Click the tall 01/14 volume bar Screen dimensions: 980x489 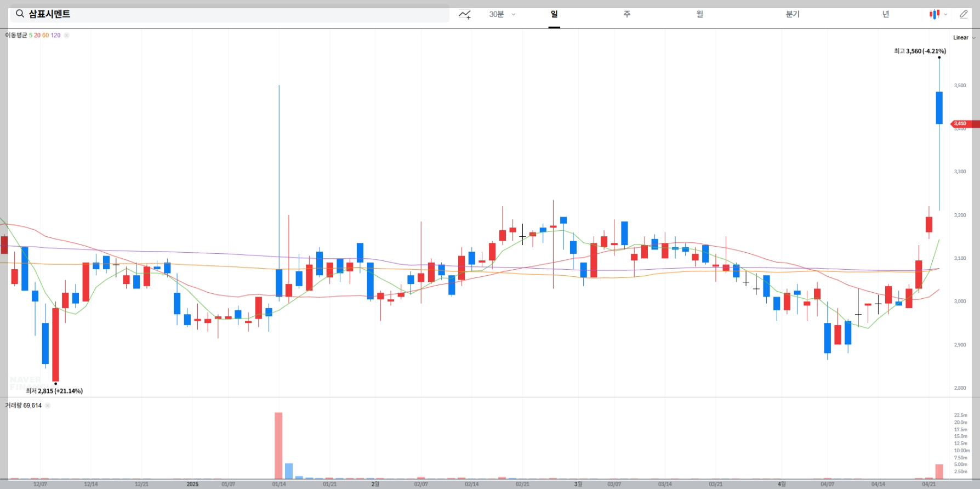click(278, 445)
